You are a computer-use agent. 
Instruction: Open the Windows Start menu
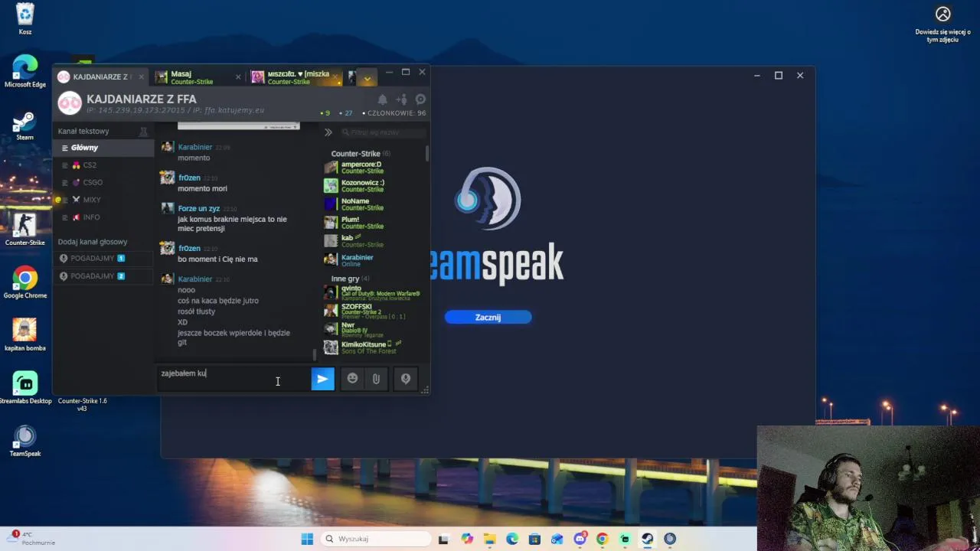click(x=307, y=539)
